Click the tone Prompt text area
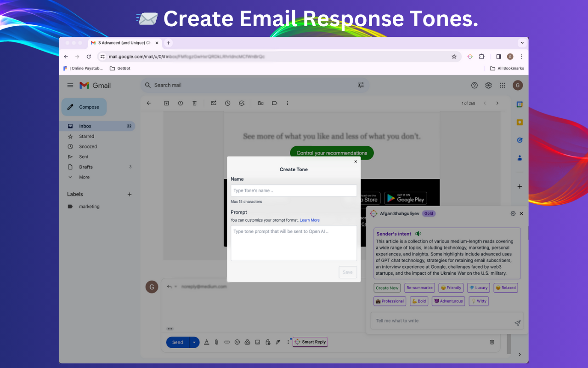Image resolution: width=588 pixels, height=368 pixels. pyautogui.click(x=294, y=243)
